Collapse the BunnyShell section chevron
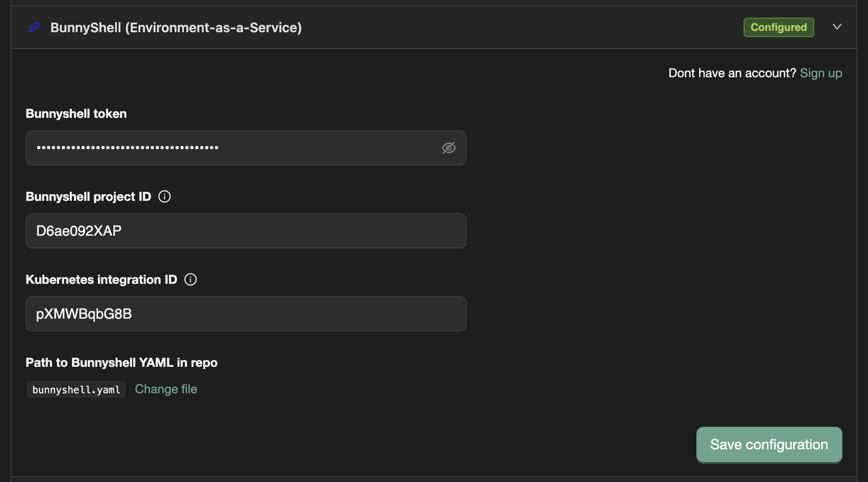This screenshot has width=868, height=482. [837, 27]
